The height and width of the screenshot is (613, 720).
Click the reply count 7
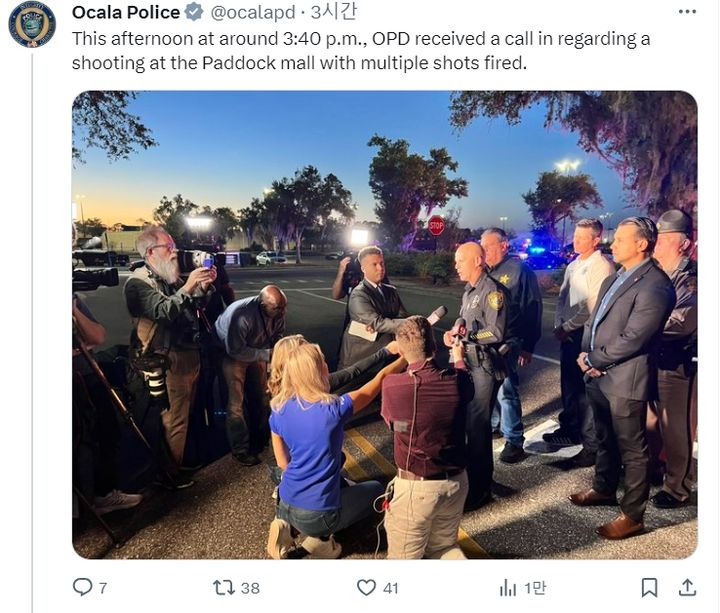[103, 588]
